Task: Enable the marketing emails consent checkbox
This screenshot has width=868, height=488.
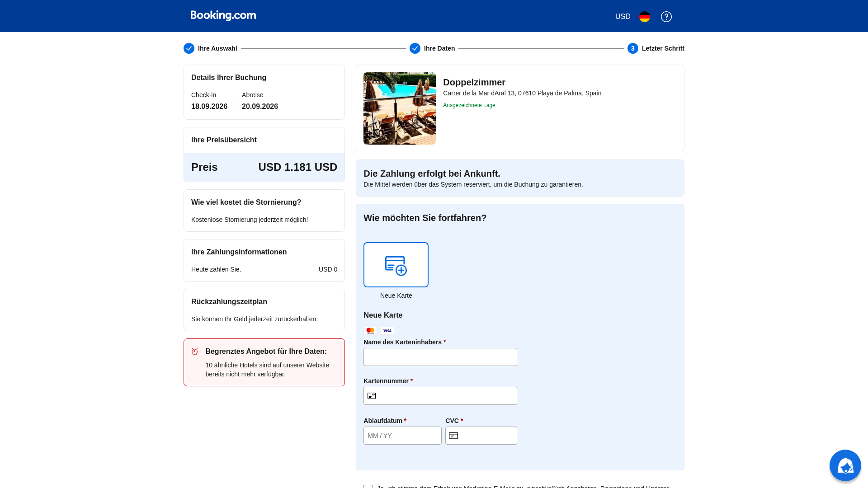Action: pos(367,488)
